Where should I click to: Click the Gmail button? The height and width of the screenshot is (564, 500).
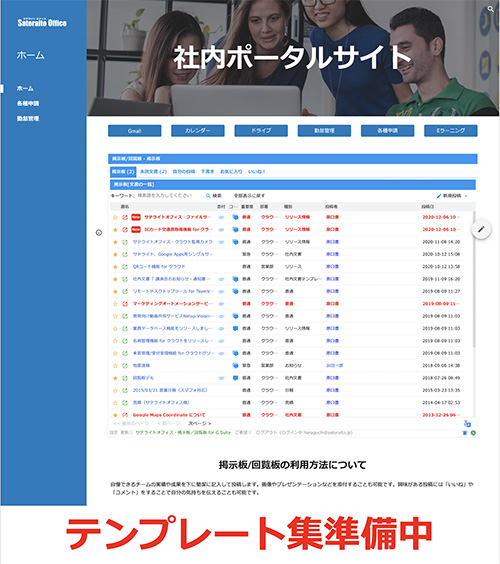135,131
